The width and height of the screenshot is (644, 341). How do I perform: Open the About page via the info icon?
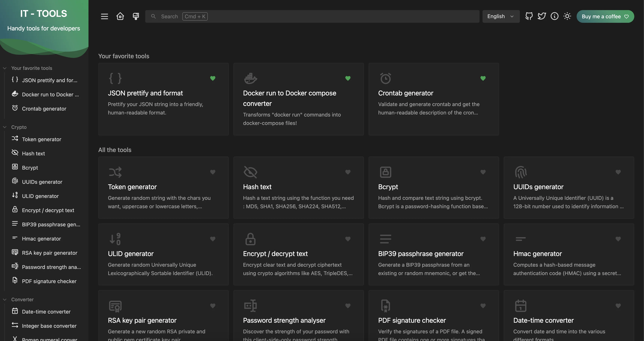pyautogui.click(x=555, y=16)
